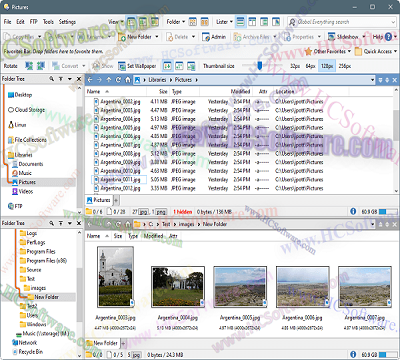Image resolution: width=400 pixels, height=360 pixels.
Task: Go forward in Pictures pane path bar
Action: [99, 80]
